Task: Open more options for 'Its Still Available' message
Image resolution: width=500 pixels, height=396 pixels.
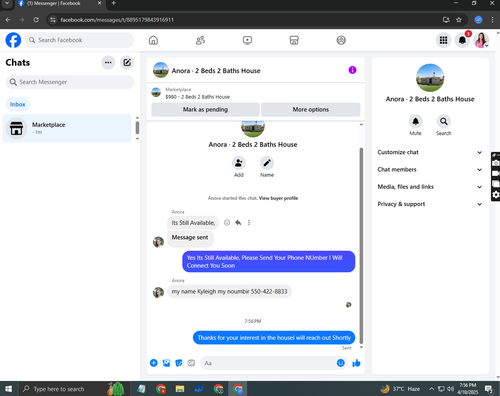Action: point(249,223)
